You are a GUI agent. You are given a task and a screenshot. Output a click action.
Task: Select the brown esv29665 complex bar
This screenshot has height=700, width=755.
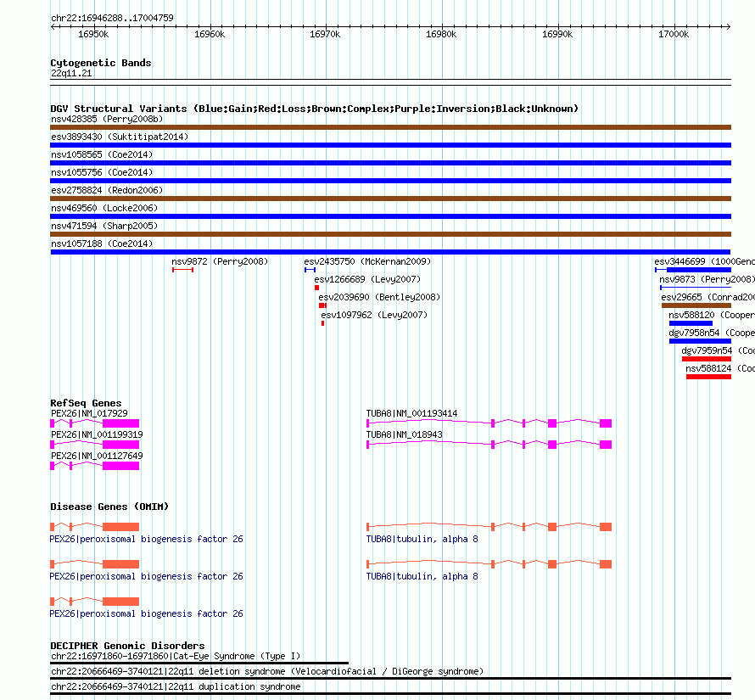[x=696, y=305]
